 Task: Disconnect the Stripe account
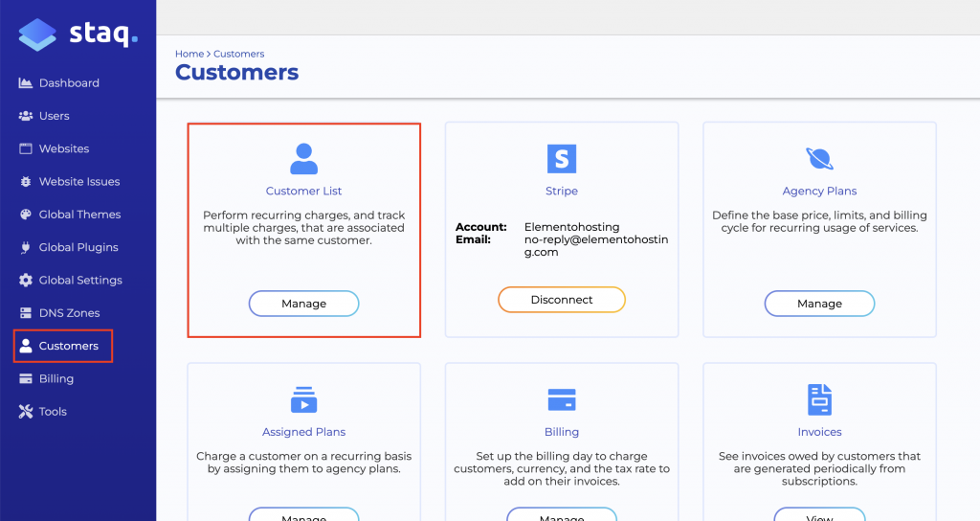point(562,300)
